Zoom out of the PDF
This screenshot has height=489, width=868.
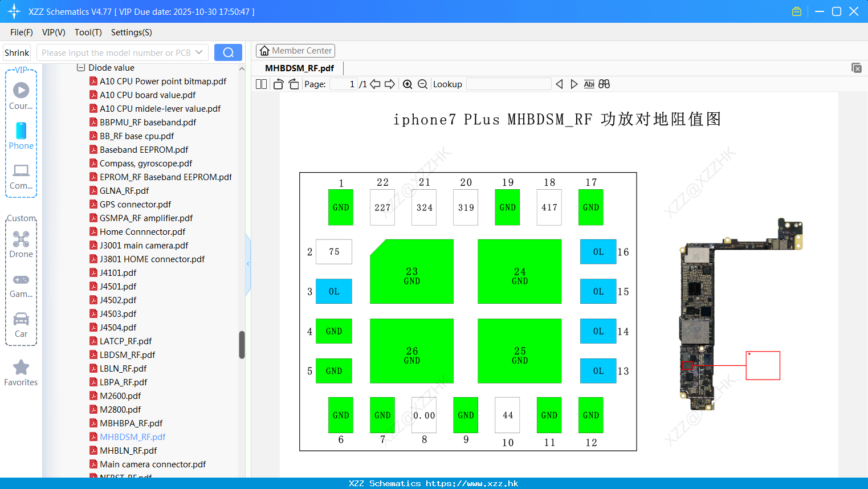pyautogui.click(x=422, y=84)
